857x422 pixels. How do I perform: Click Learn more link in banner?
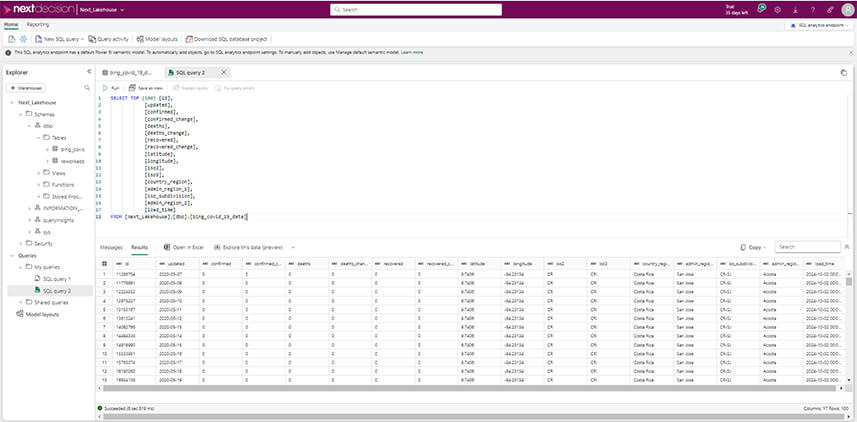click(x=412, y=52)
